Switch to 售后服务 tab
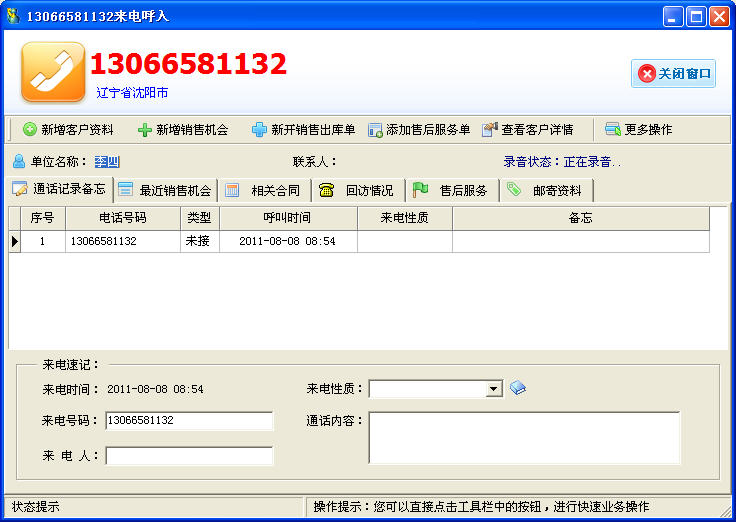Screen dimensions: 736x522 (x=452, y=190)
